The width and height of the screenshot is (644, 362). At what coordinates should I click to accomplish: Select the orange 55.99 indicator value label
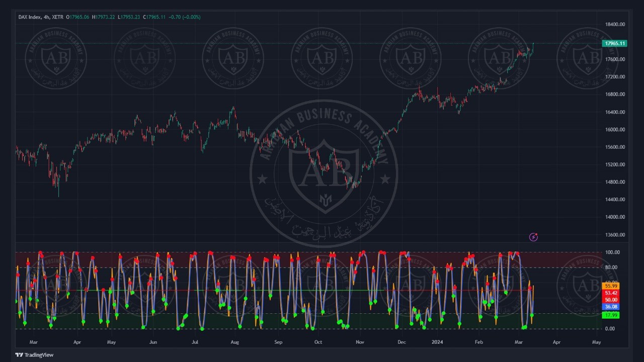[x=611, y=286]
